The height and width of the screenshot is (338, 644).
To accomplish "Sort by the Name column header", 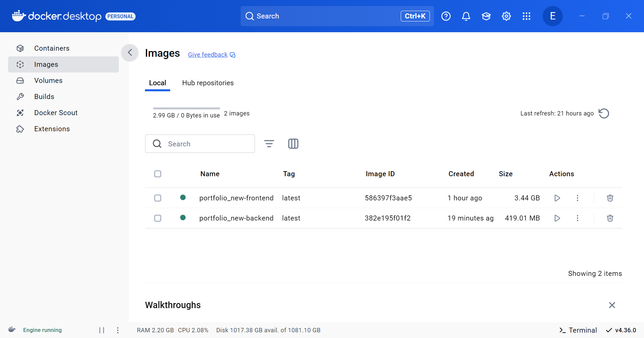I will (210, 174).
